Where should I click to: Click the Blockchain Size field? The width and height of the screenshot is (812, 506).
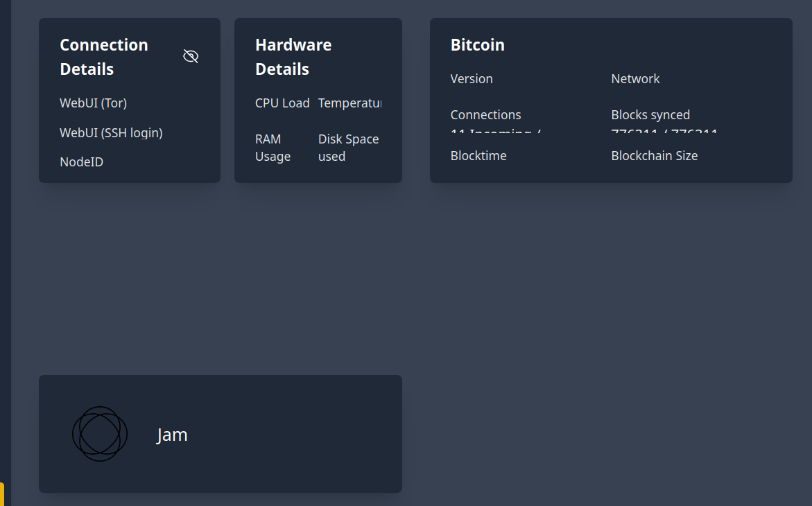click(x=655, y=155)
